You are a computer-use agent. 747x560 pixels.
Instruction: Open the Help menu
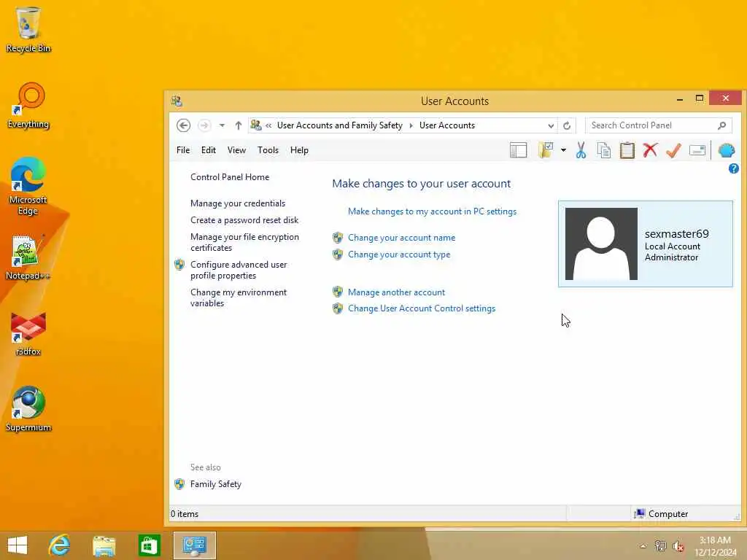coord(299,150)
